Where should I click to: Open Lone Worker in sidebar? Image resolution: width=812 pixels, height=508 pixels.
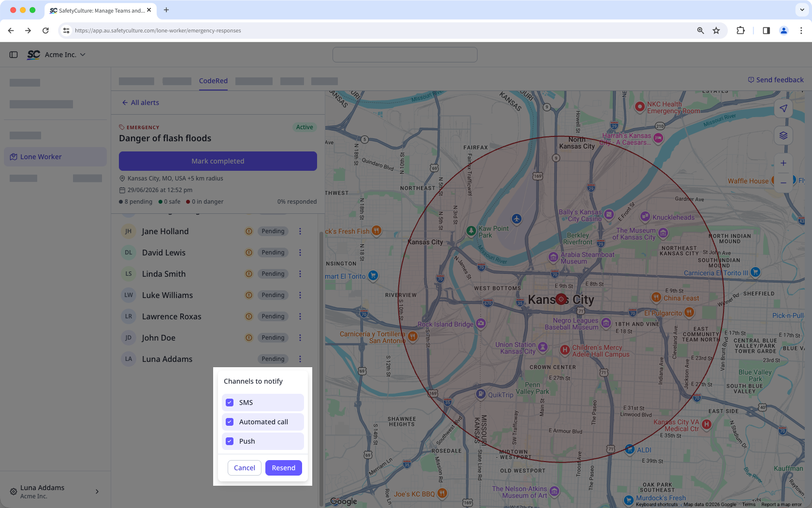tap(55, 157)
